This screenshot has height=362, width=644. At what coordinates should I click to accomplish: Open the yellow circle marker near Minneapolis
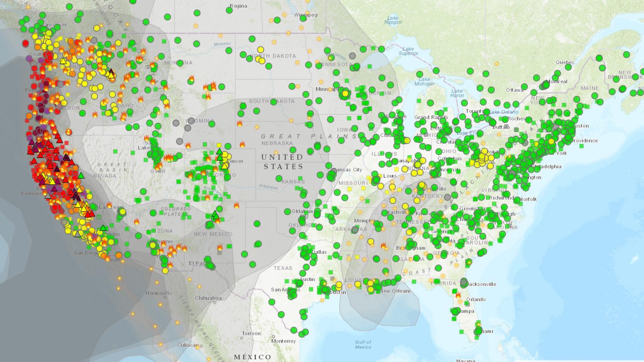345,94
